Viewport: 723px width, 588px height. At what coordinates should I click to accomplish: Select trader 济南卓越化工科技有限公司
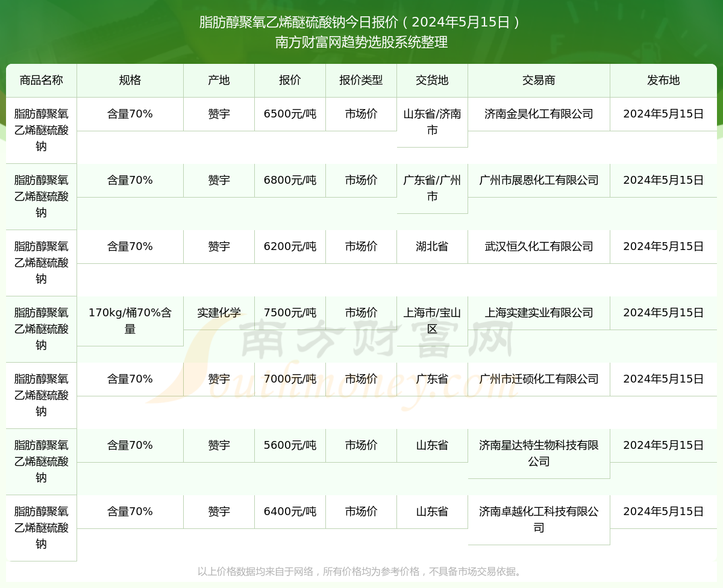(539, 520)
